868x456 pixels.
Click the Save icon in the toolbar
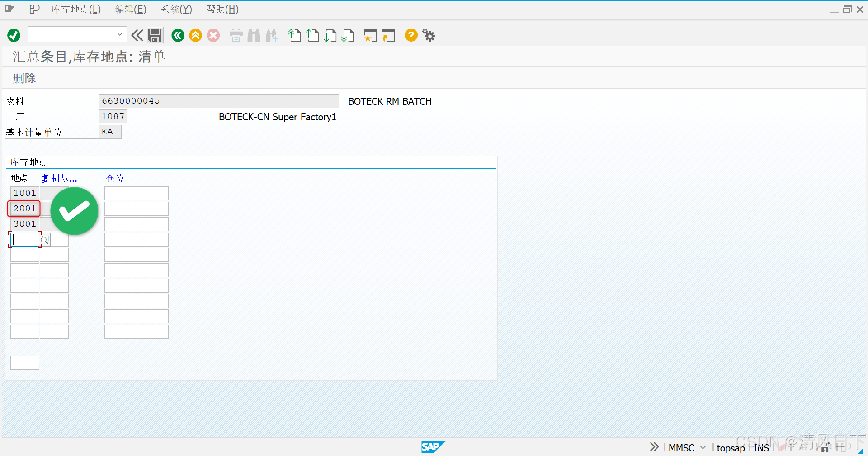(155, 35)
